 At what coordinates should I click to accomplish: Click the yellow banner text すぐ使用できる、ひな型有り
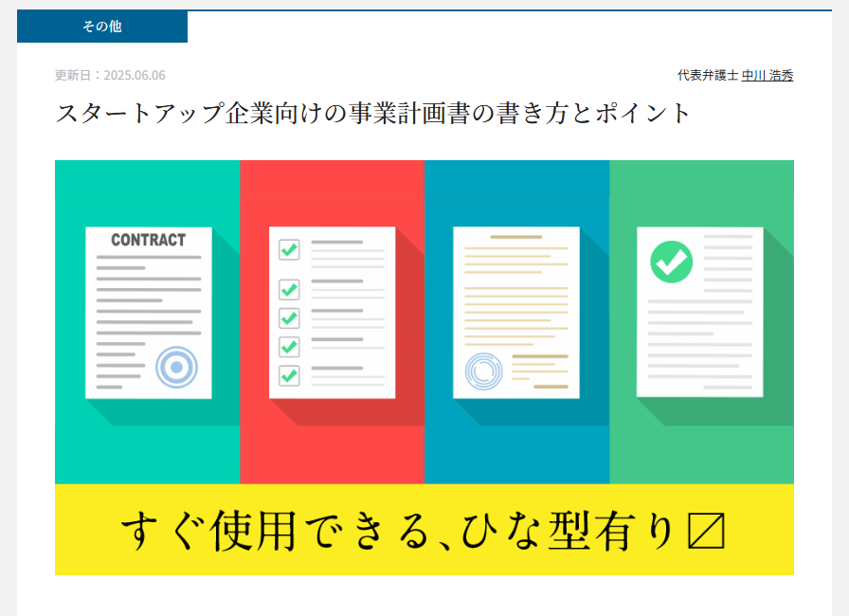pos(398,533)
